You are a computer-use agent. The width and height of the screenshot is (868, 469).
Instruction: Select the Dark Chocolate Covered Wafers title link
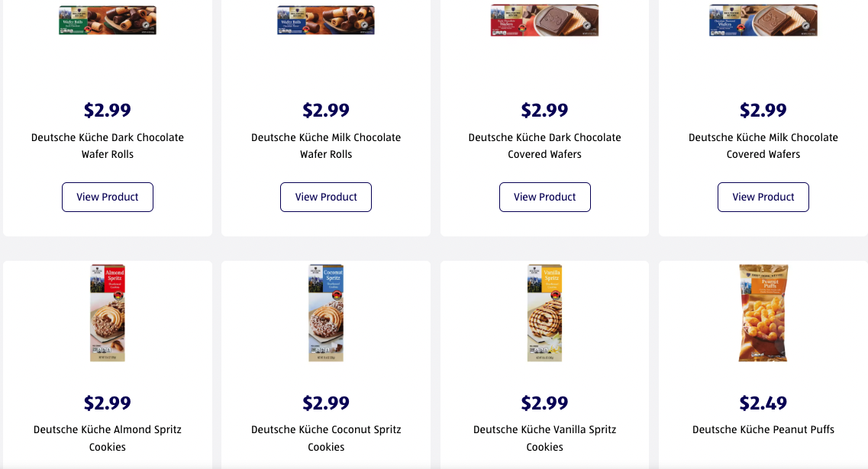point(544,146)
